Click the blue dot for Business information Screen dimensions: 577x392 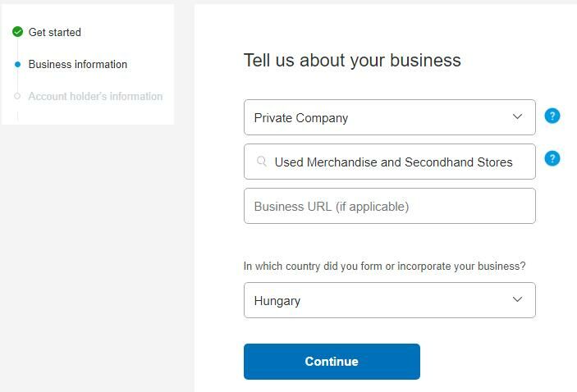(17, 64)
